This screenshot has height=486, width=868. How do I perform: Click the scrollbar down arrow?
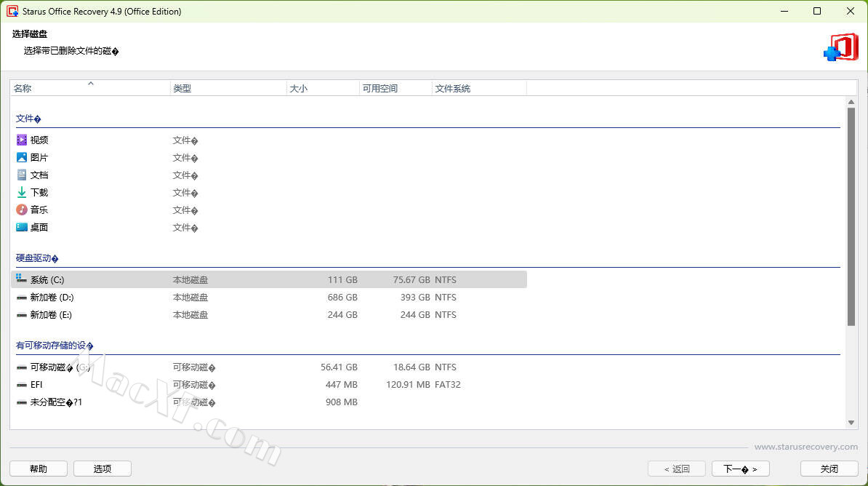(851, 423)
